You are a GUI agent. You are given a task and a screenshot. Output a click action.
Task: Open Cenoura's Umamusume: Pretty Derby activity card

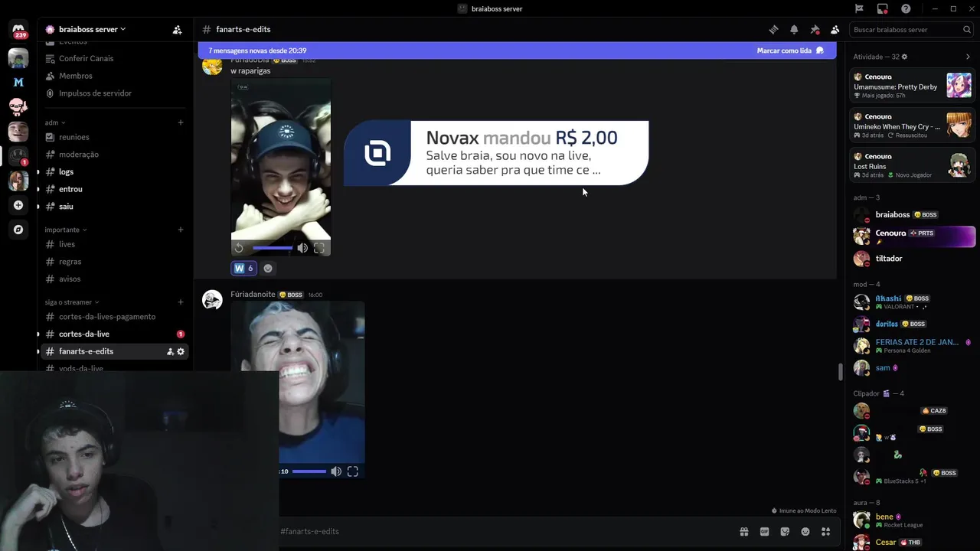coord(913,86)
